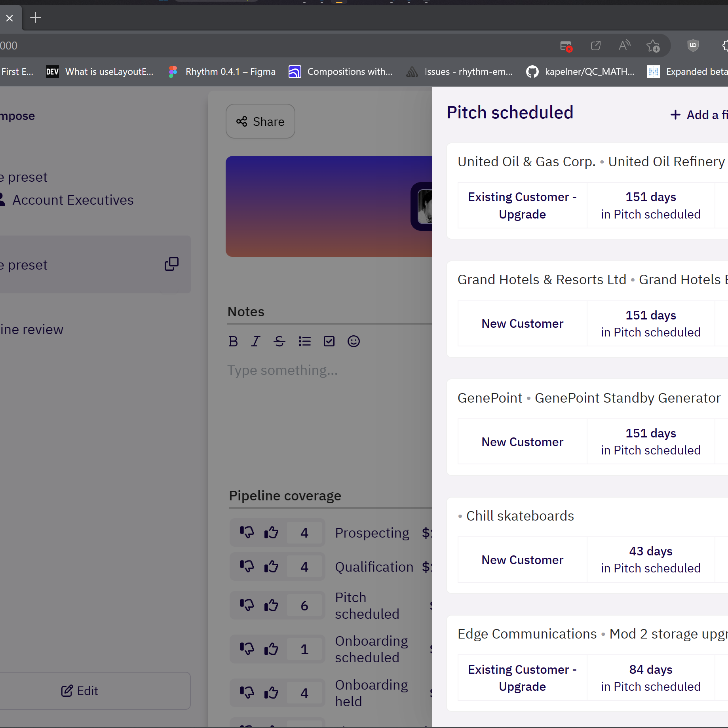Thumbs up the Onboarding scheduled stage
The width and height of the screenshot is (728, 728).
point(272,648)
